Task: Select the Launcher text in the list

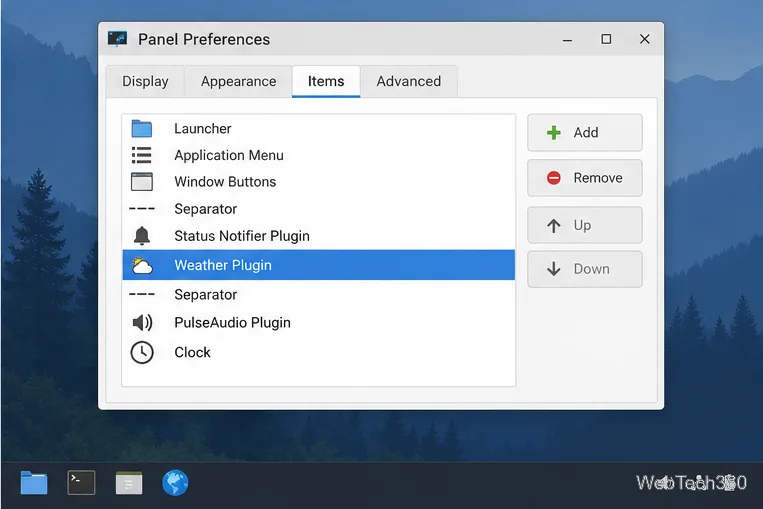Action: [x=203, y=128]
